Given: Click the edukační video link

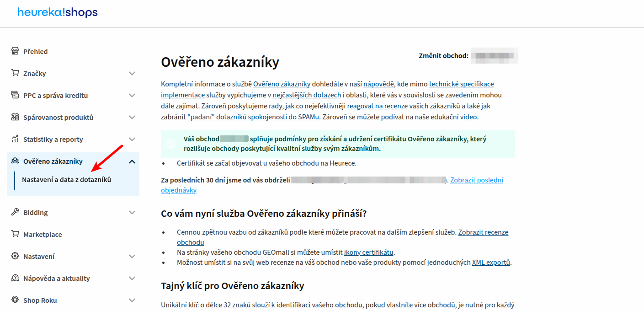Looking at the screenshot, I should tap(468, 117).
